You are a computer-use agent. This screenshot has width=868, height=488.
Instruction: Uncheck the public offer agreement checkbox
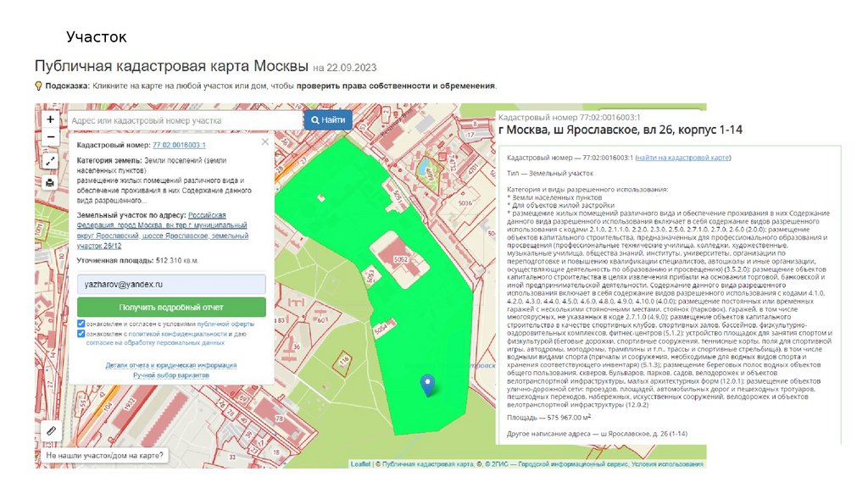[81, 324]
